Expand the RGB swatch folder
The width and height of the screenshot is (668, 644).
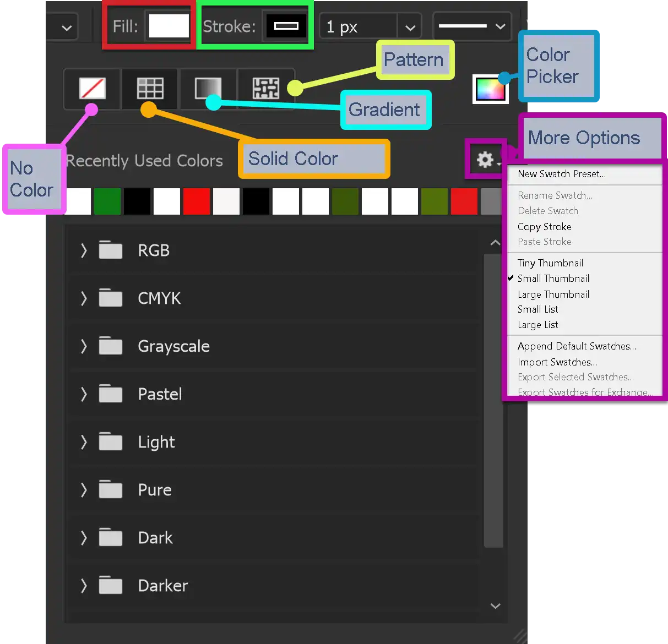[84, 250]
